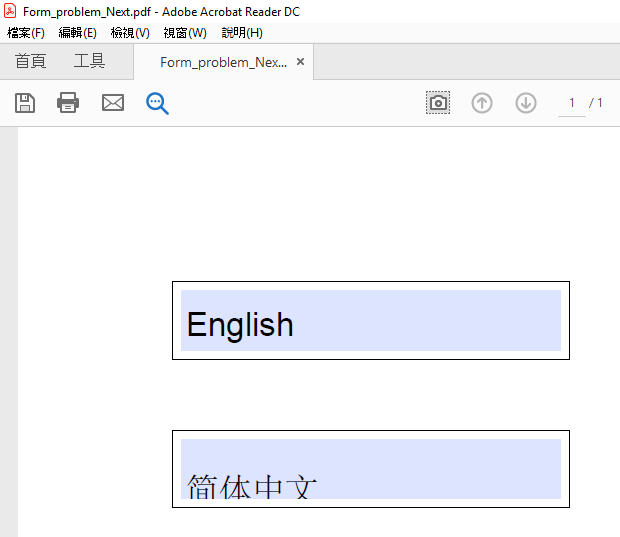Open the 編輯(E) menu
This screenshot has height=537, width=620.
(x=77, y=33)
